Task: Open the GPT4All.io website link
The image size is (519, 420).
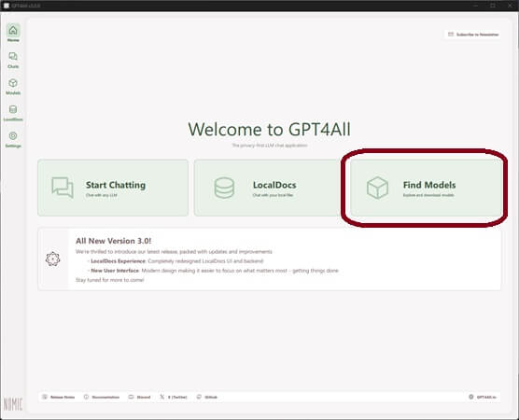Action: pyautogui.click(x=483, y=397)
